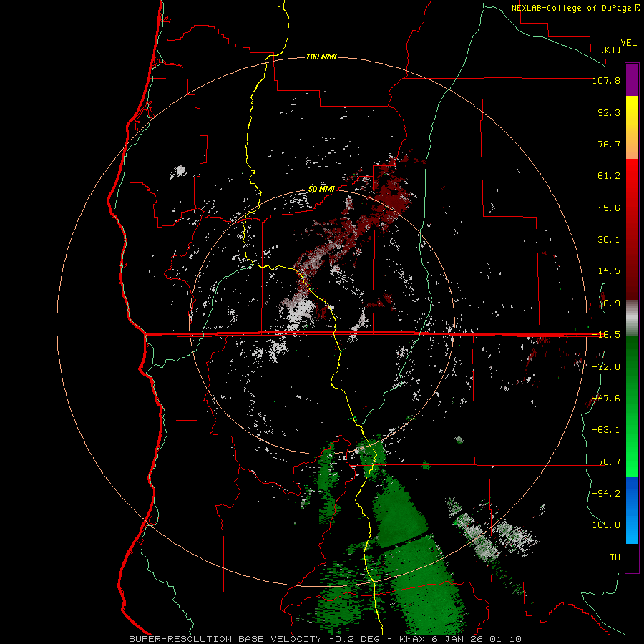Click the [KT] units label
The width and height of the screenshot is (644, 644).
[x=611, y=49]
